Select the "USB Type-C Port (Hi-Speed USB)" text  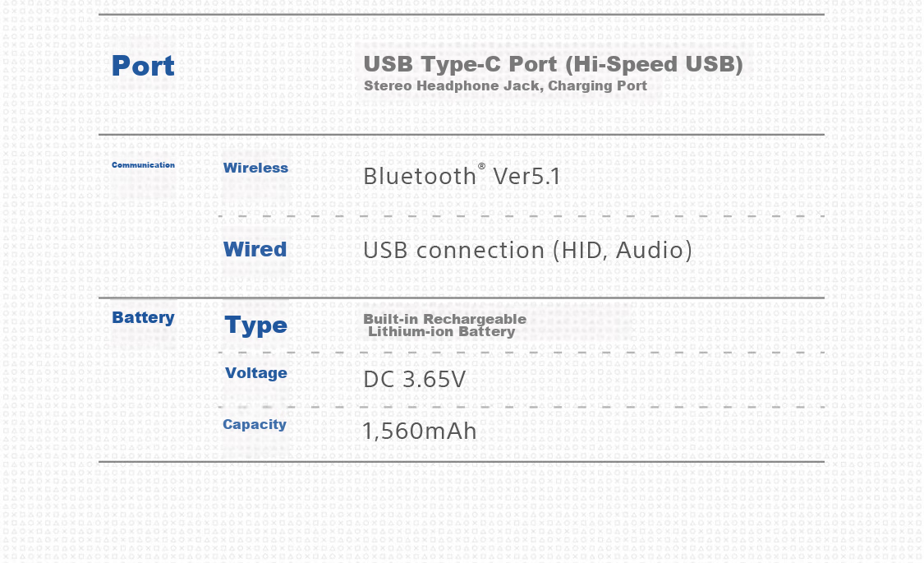(554, 63)
